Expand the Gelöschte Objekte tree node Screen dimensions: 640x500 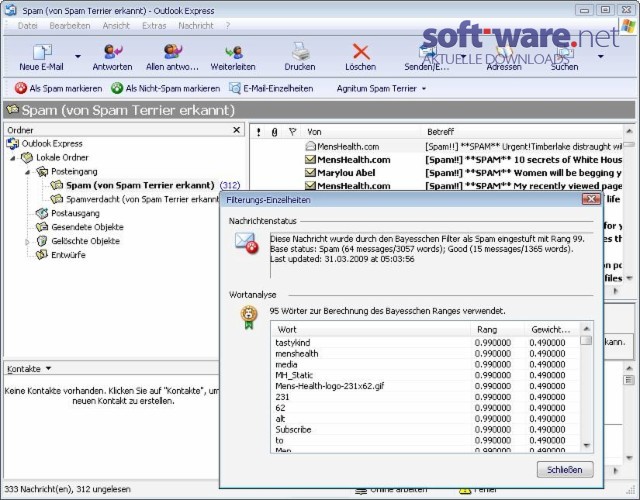(27, 241)
